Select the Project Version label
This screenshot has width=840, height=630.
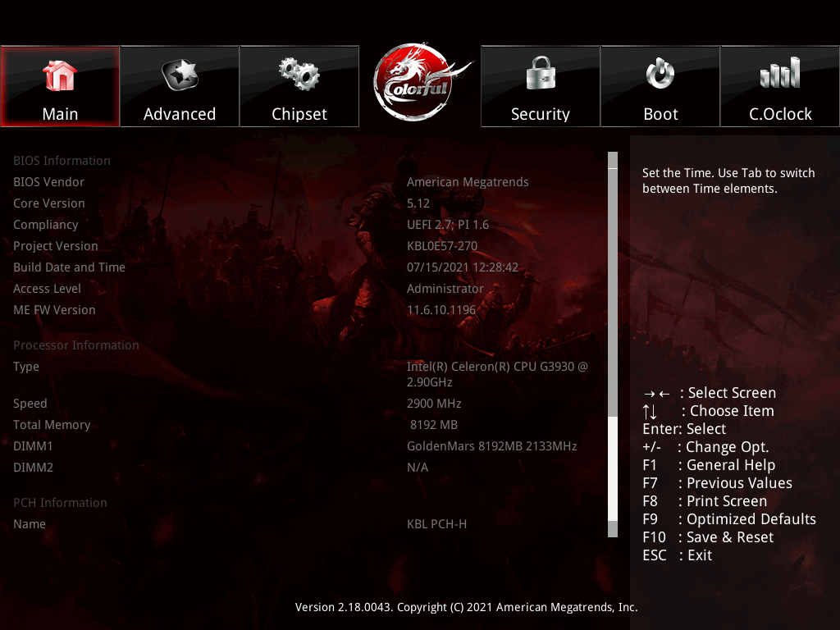point(56,246)
